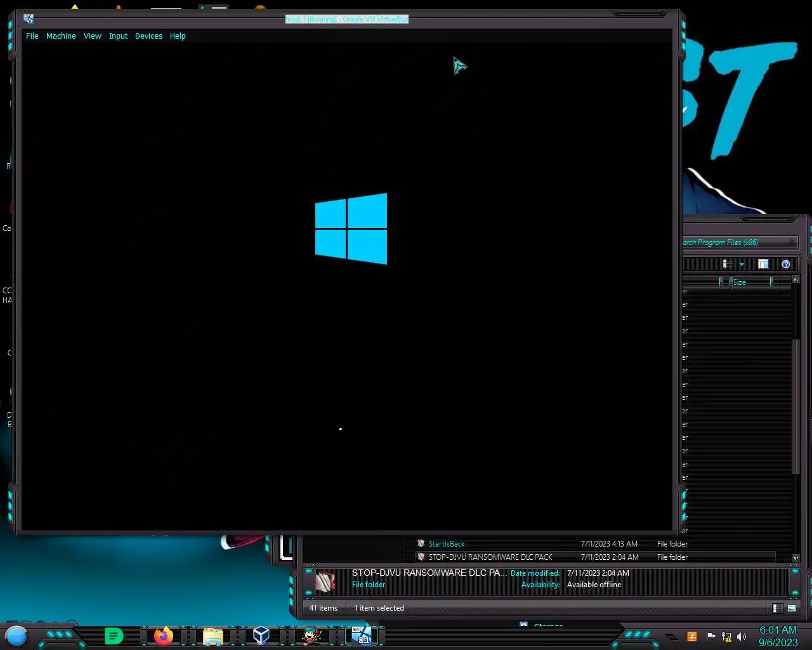
Task: Open the view options dropdown arrow in Explorer
Action: [742, 264]
